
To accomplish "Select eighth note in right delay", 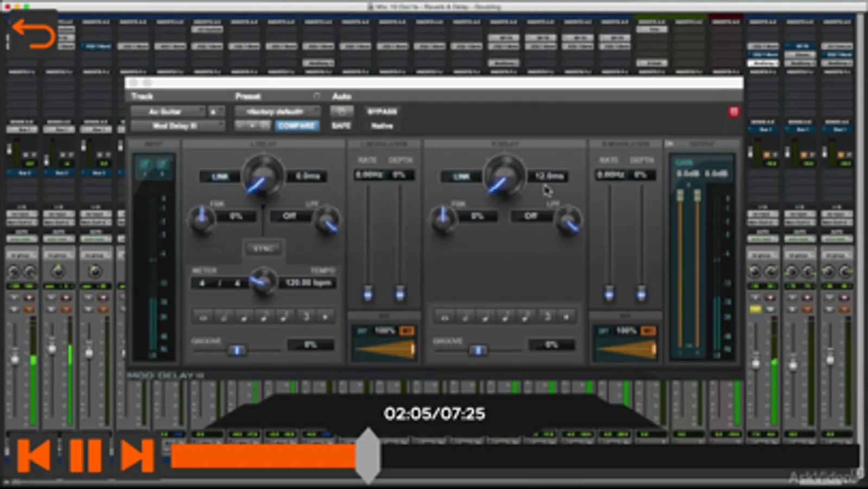I will coord(505,316).
